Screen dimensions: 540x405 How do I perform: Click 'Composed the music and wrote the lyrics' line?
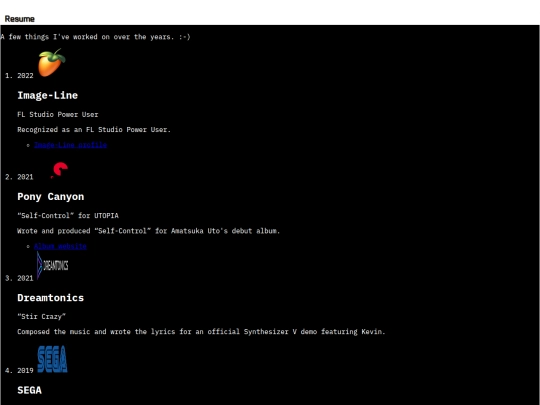(x=201, y=332)
